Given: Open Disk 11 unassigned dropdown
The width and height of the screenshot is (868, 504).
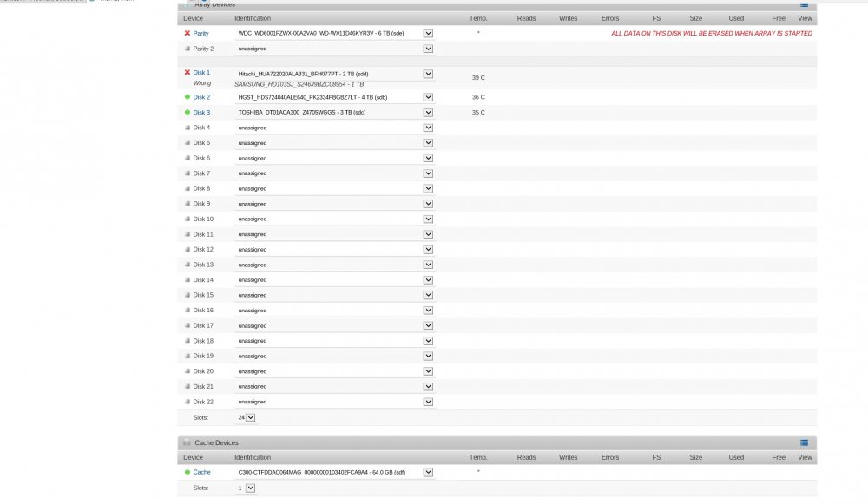Looking at the screenshot, I should point(334,234).
